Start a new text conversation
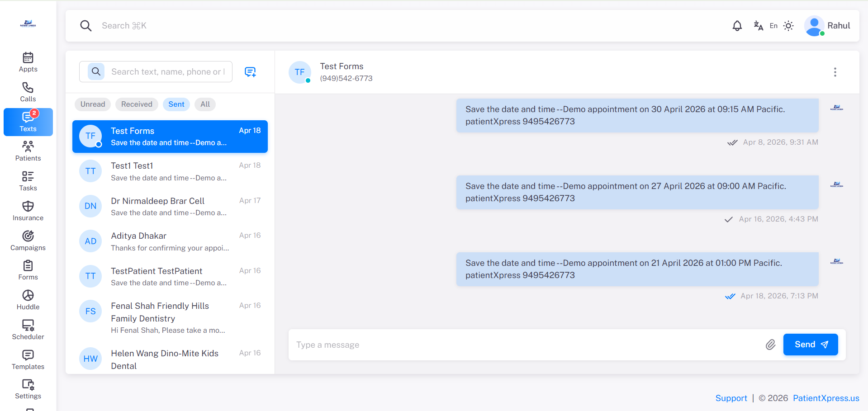 pos(250,71)
